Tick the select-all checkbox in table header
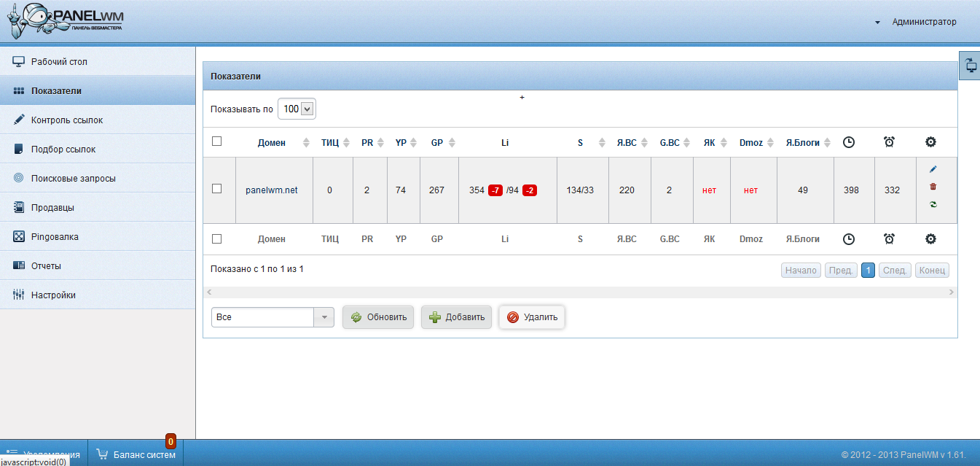 coord(216,141)
